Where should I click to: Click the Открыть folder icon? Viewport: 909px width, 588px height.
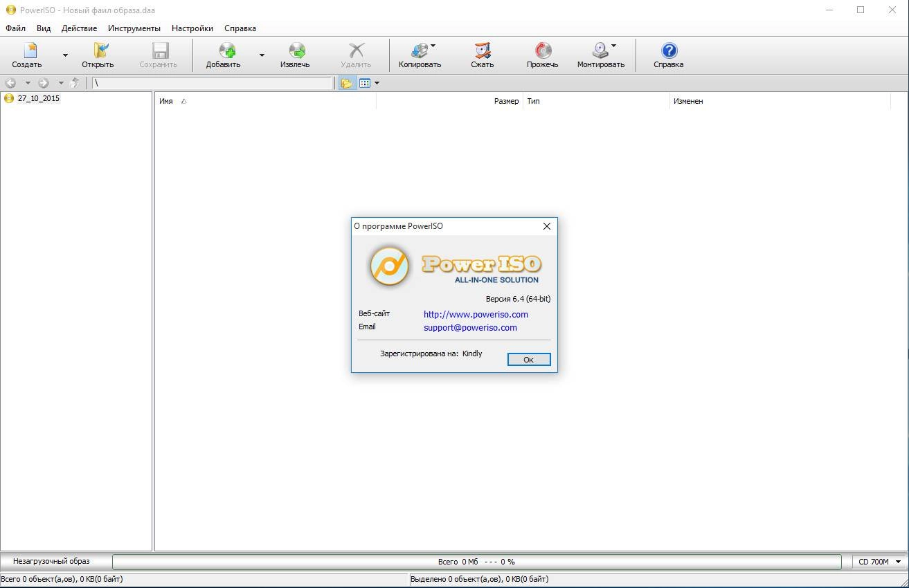[x=101, y=50]
